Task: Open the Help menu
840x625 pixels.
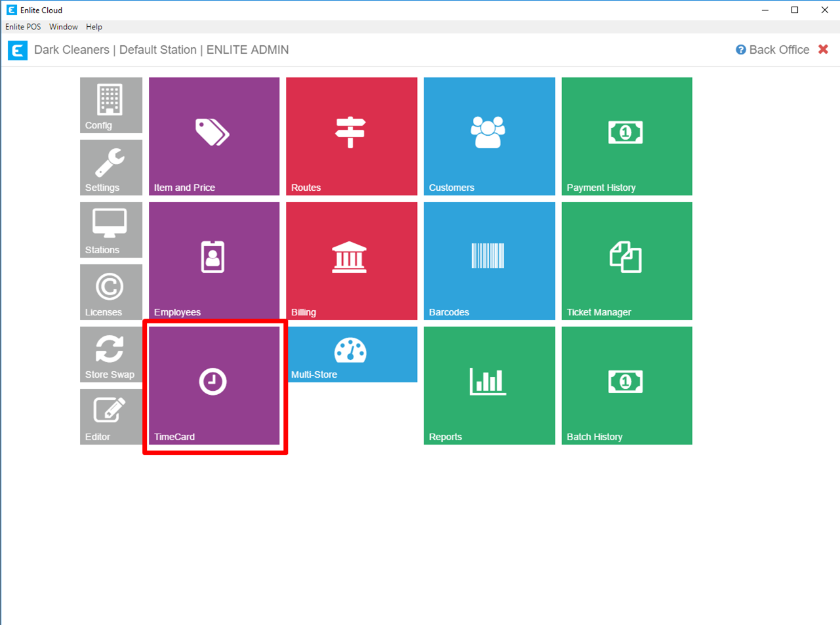Action: coord(94,27)
